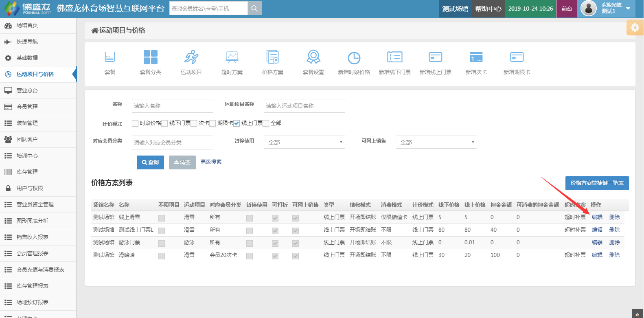The width and height of the screenshot is (644, 318).
Task: Click the member search magnifier button
Action: (254, 8)
